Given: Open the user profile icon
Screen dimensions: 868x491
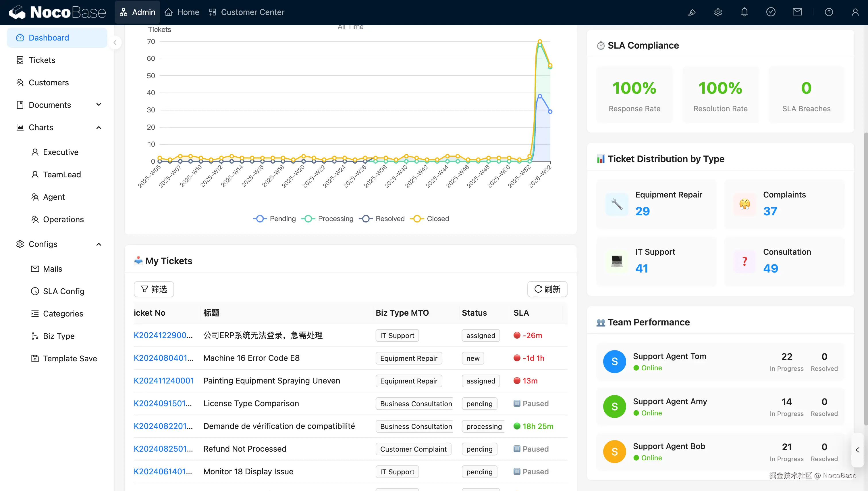Looking at the screenshot, I should 855,12.
